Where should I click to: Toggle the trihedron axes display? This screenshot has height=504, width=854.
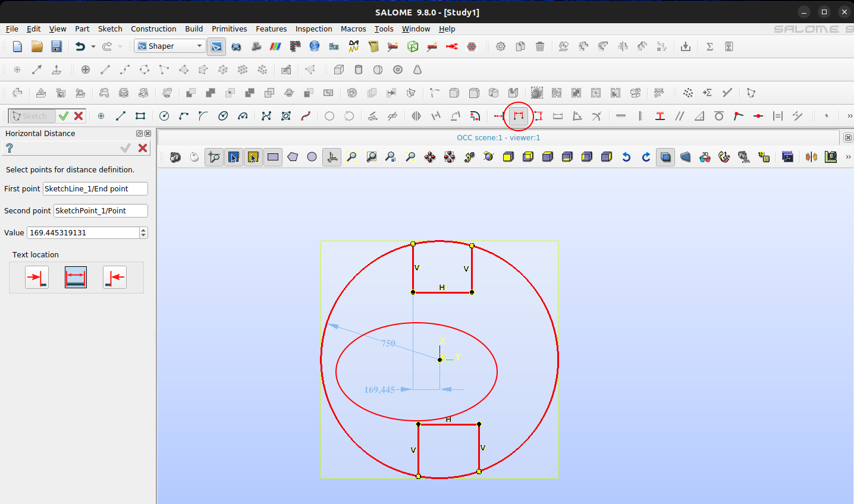332,157
